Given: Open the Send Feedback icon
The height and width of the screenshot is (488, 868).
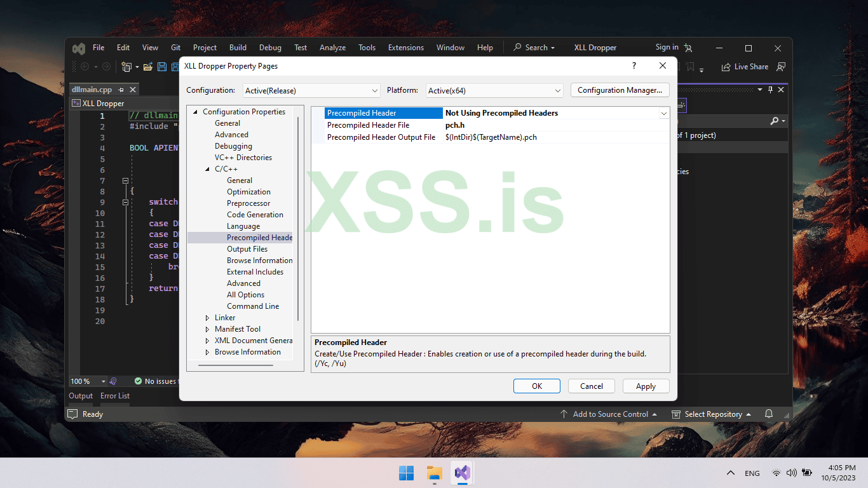Looking at the screenshot, I should pos(781,67).
